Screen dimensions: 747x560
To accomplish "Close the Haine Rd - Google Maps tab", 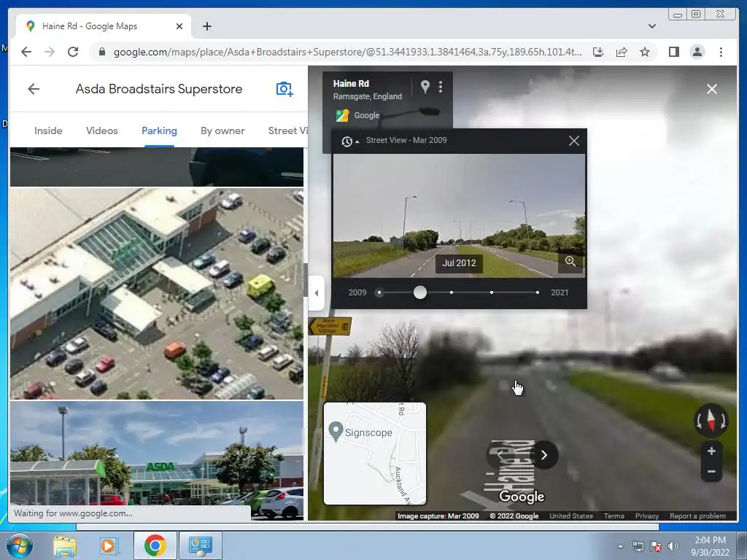I will tap(179, 26).
